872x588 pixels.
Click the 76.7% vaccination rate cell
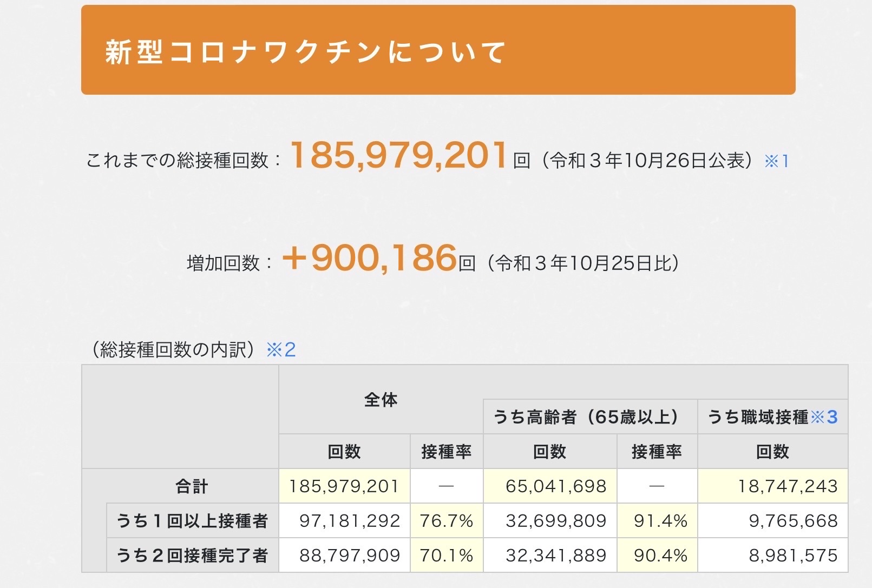tap(447, 520)
